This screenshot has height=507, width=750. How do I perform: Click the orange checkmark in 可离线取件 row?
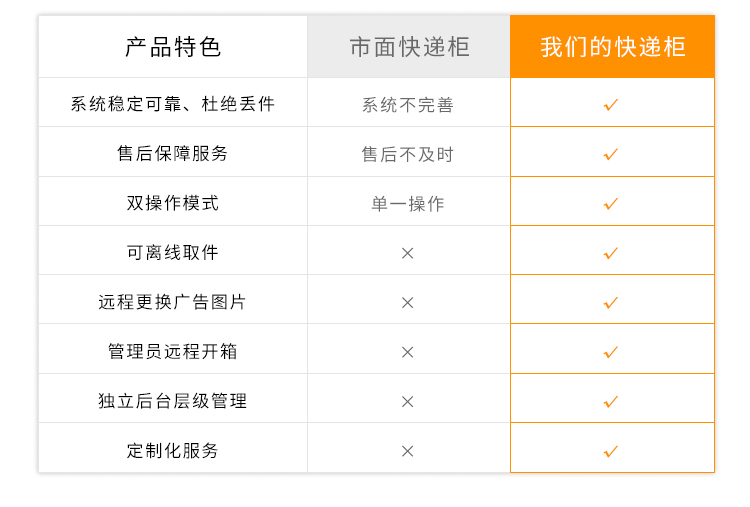click(611, 253)
